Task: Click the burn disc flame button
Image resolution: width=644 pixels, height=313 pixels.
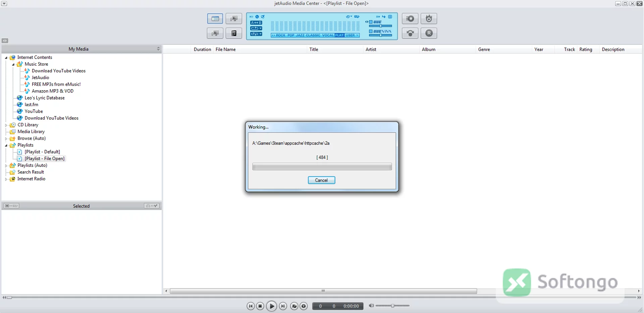Action: 429,19
